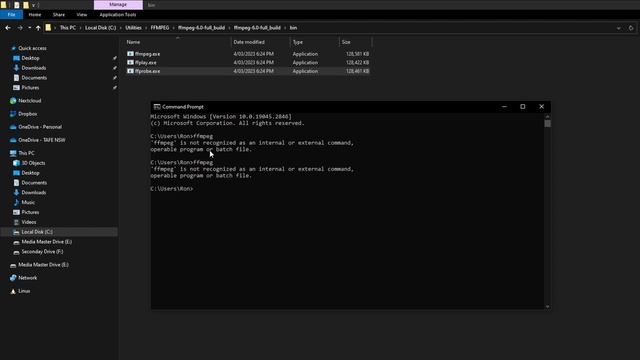This screenshot has height=360, width=640.
Task: Open pinned Desktop under Quick access
Action: (31, 58)
